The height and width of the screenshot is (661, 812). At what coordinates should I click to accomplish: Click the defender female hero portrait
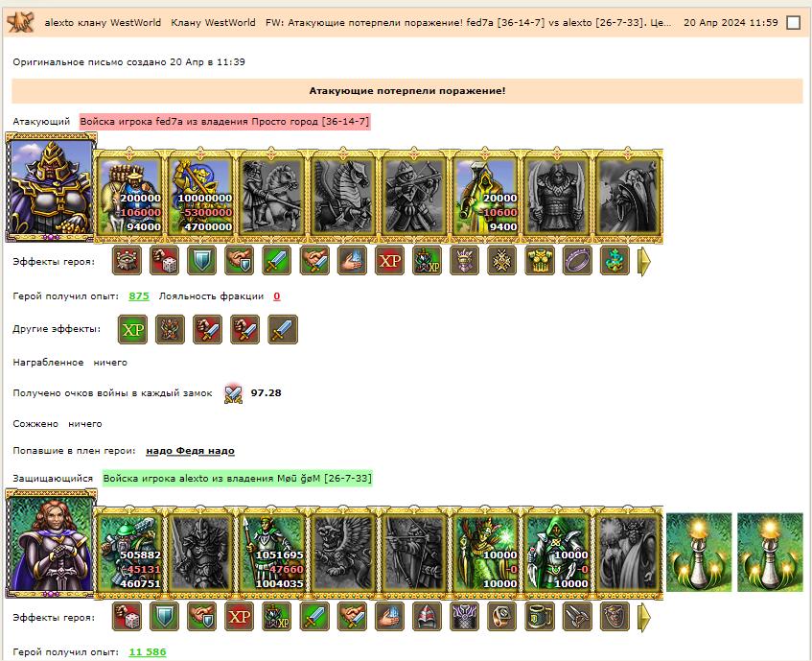coord(51,544)
